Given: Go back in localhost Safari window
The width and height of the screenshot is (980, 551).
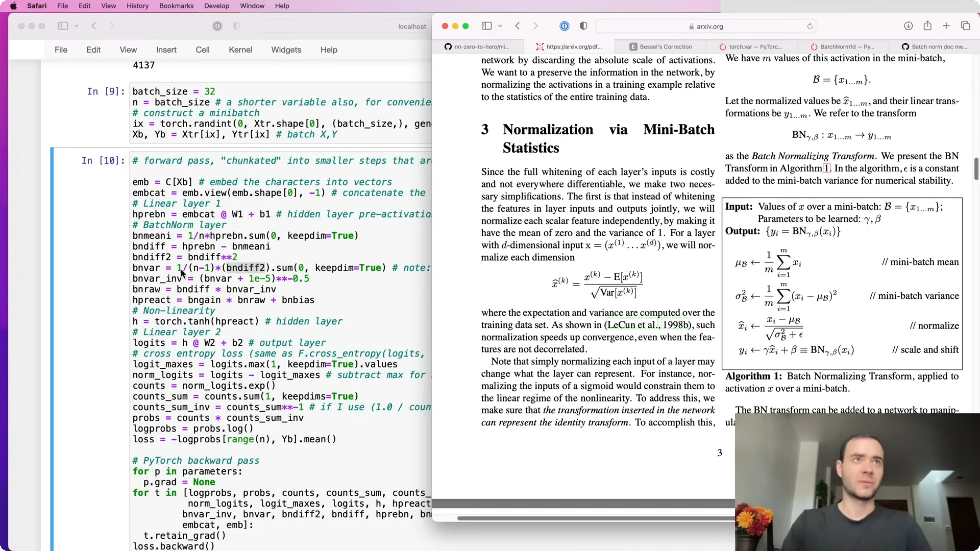Looking at the screenshot, I should [94, 26].
